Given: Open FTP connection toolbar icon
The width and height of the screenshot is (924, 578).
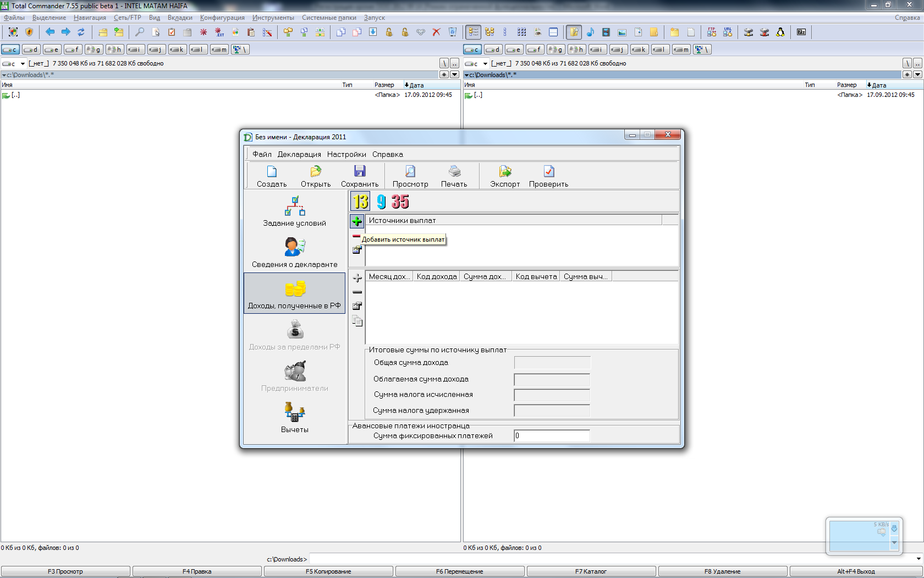Looking at the screenshot, I should pos(712,32).
